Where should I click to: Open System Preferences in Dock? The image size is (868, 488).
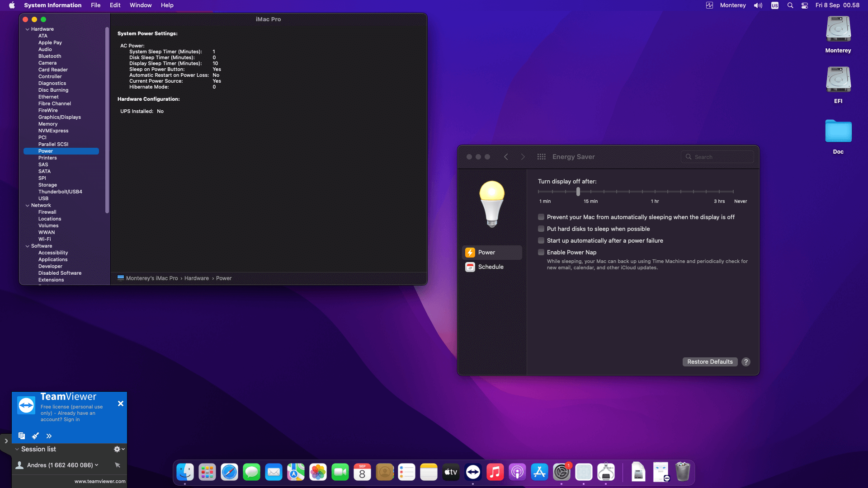coord(561,472)
